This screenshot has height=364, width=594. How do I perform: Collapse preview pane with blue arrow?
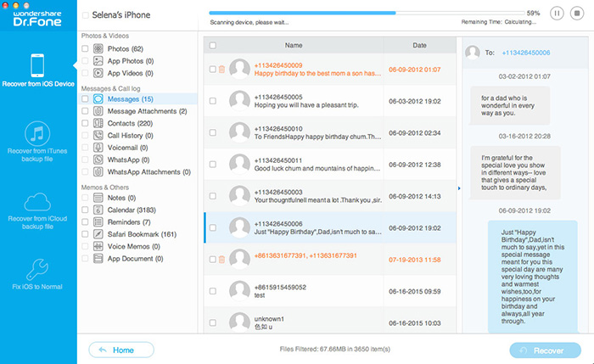[459, 188]
